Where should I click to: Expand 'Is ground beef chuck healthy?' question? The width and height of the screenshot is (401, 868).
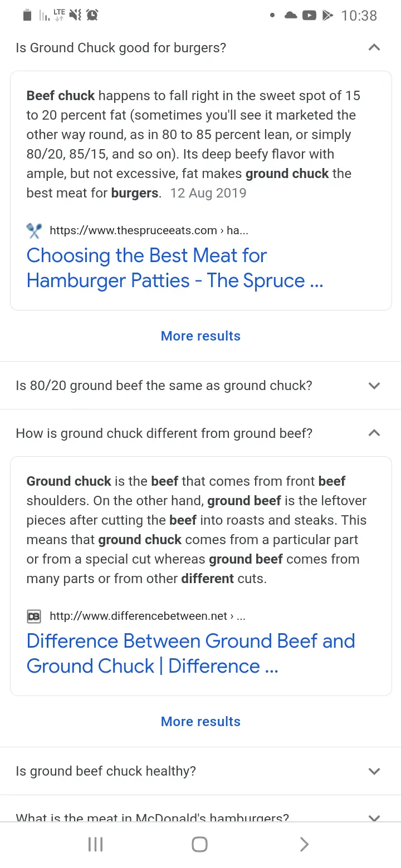tap(374, 771)
